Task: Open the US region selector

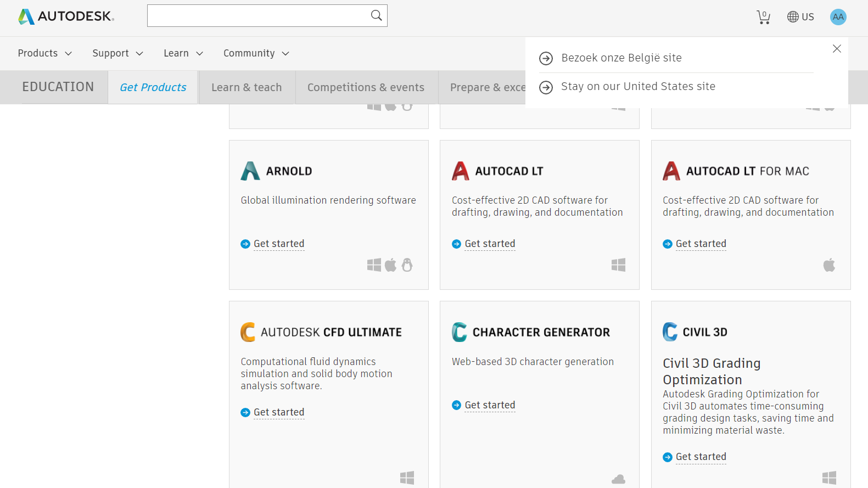Action: click(x=800, y=17)
